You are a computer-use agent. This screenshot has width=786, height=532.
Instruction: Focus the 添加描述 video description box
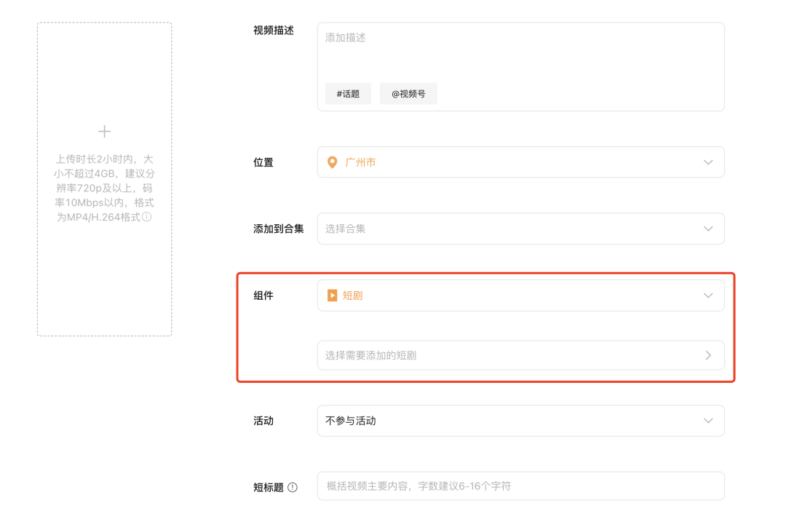click(x=520, y=51)
